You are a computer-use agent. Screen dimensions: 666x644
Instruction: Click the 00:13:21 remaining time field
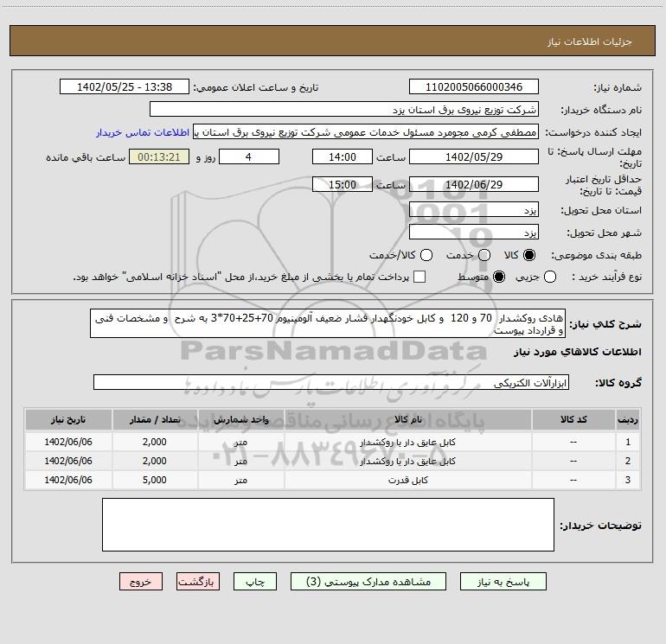tap(159, 157)
